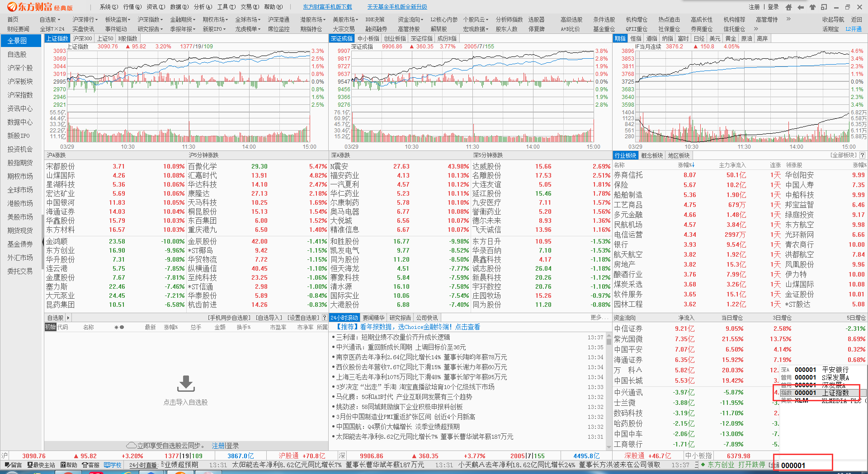Viewport: 868px width, 474px height.
Task: Open the 学校 school icon in status bar
Action: pos(107,465)
